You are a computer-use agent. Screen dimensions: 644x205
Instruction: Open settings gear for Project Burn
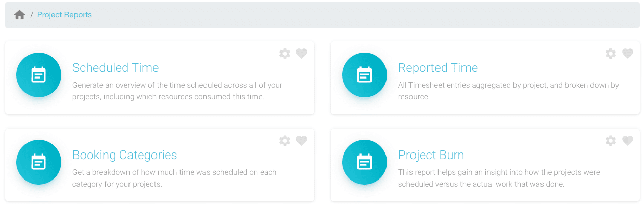(611, 141)
